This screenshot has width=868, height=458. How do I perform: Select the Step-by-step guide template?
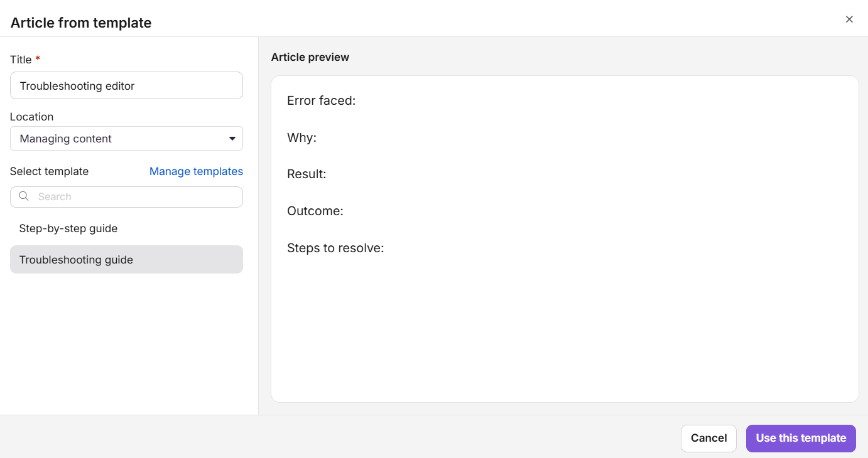click(x=126, y=228)
